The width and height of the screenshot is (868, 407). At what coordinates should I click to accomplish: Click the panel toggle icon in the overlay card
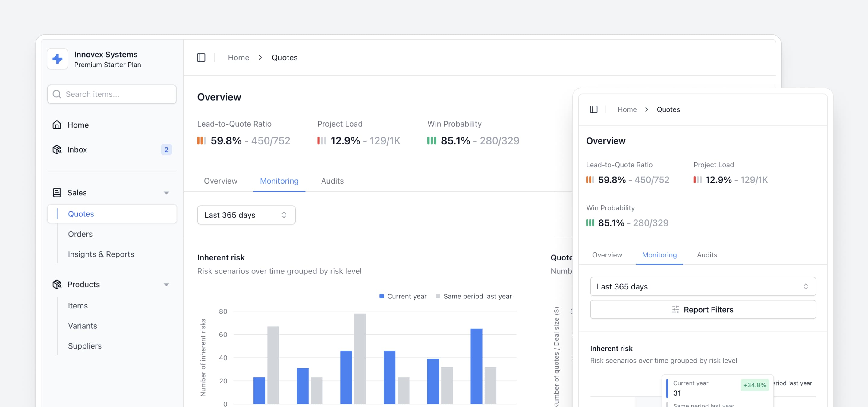pos(593,109)
